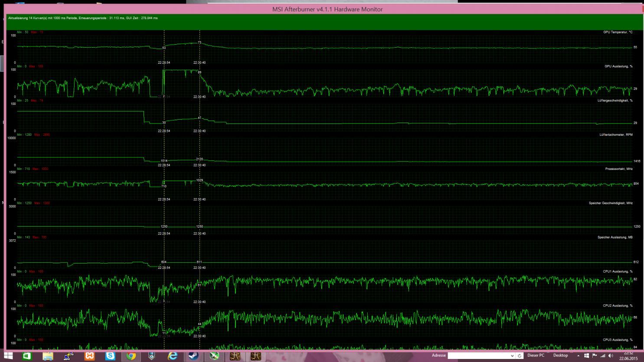Open Internet Explorer from the taskbar

click(x=173, y=356)
